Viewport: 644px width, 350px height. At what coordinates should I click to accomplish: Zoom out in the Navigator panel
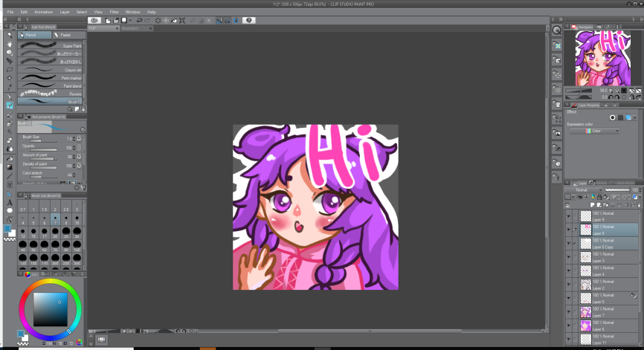tap(611, 90)
